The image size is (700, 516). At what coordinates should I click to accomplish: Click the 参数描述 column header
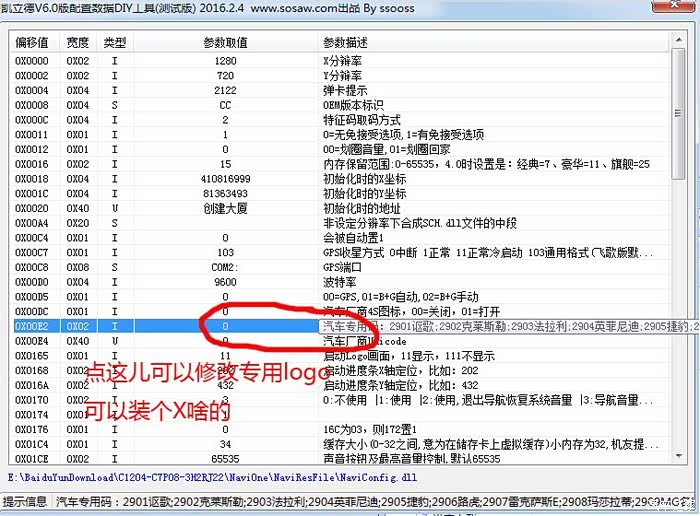(345, 43)
